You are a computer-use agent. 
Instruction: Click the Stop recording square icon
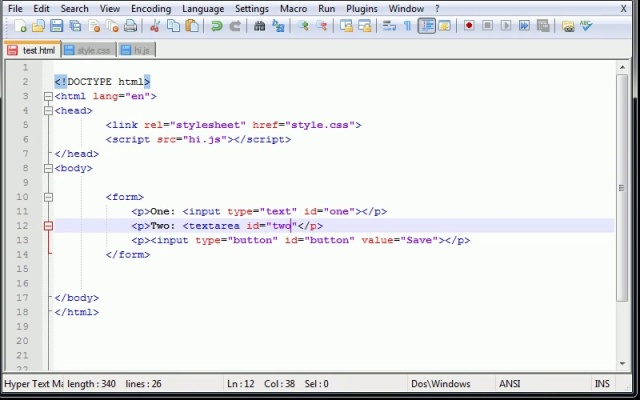tap(487, 26)
